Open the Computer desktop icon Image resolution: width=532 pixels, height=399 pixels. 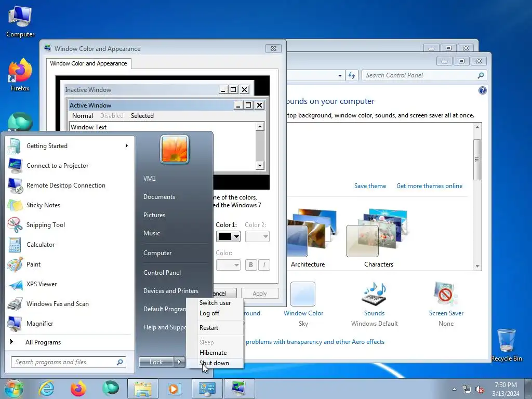click(20, 21)
